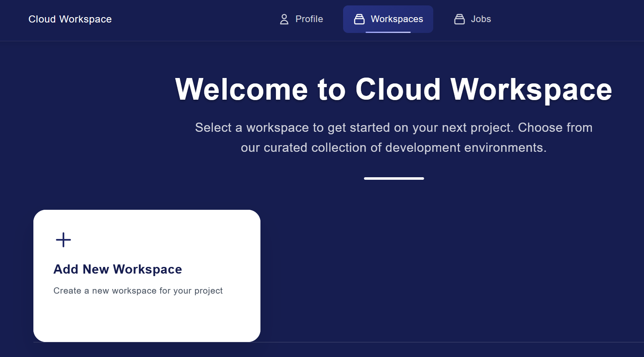Image resolution: width=644 pixels, height=357 pixels.
Task: Go to the Jobs tab
Action: [472, 19]
